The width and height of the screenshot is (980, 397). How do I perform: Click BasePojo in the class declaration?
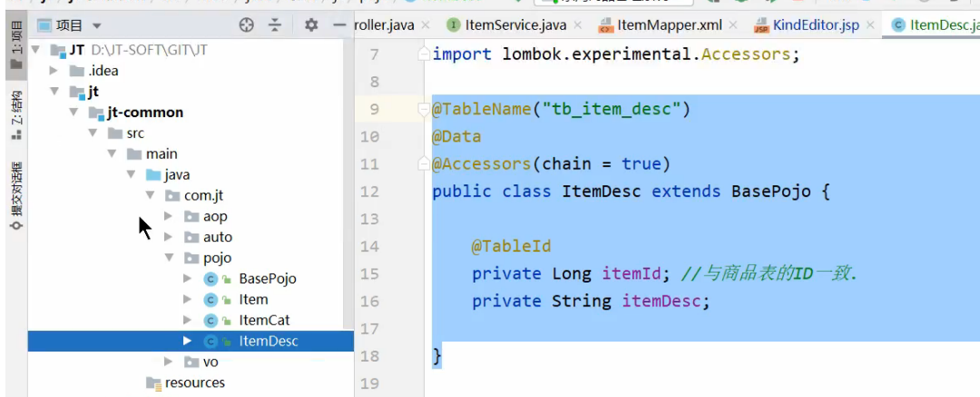(x=770, y=192)
